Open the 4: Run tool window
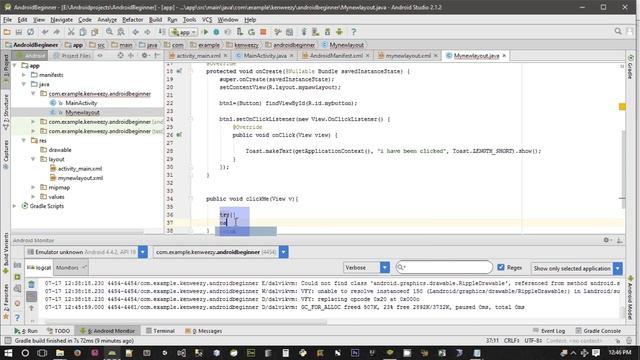This screenshot has height=360, width=640. tap(26, 331)
